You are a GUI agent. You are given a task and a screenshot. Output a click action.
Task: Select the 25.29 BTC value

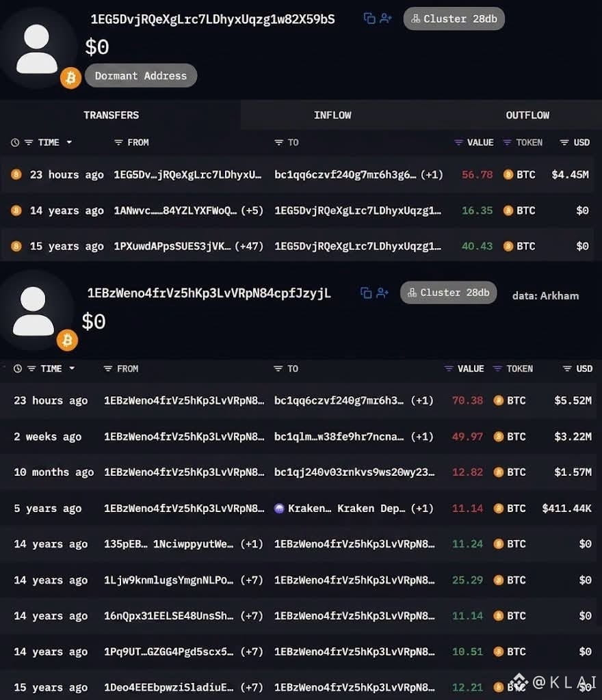coord(467,580)
